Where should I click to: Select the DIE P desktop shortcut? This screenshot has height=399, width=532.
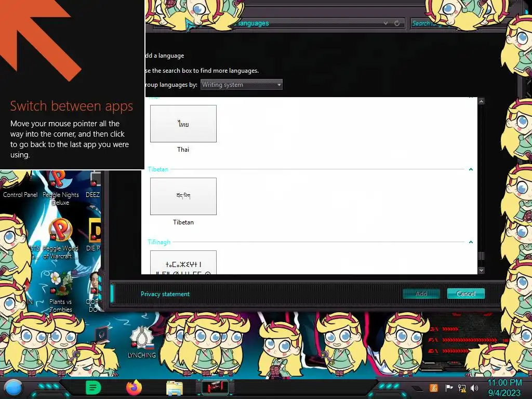pyautogui.click(x=93, y=235)
